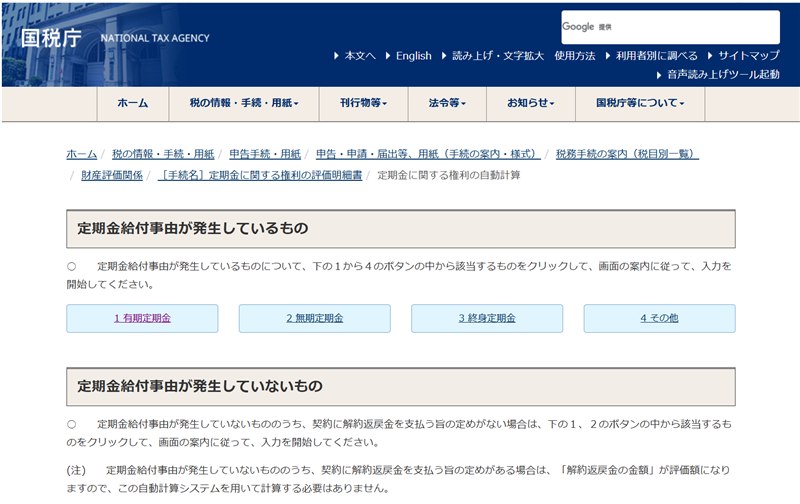The width and height of the screenshot is (800, 504).
Task: Click the 国税庁 logo
Action: (x=51, y=38)
